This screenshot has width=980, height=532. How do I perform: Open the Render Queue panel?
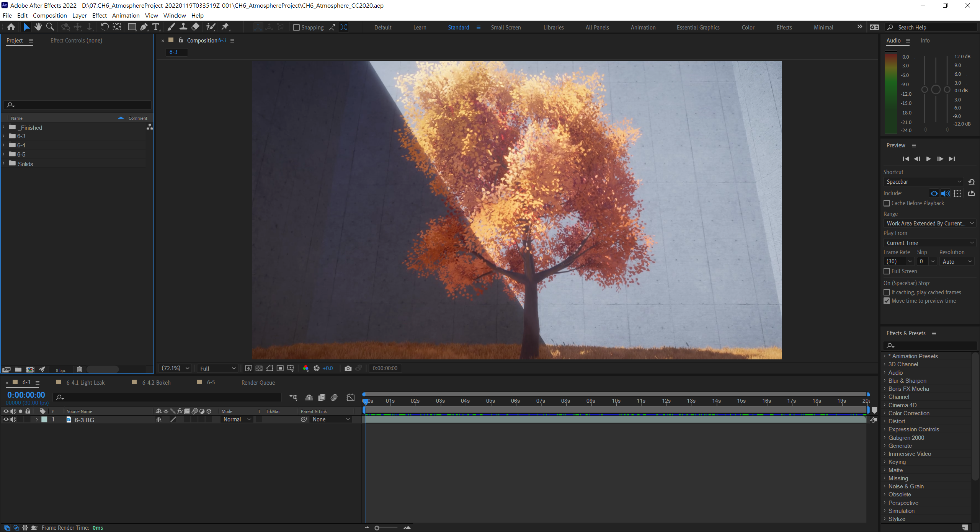258,382
